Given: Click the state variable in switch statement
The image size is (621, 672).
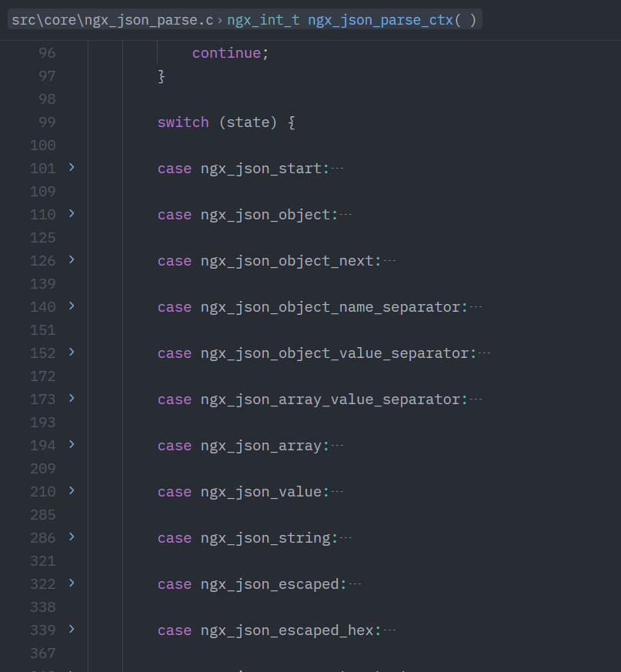Looking at the screenshot, I should (248, 122).
